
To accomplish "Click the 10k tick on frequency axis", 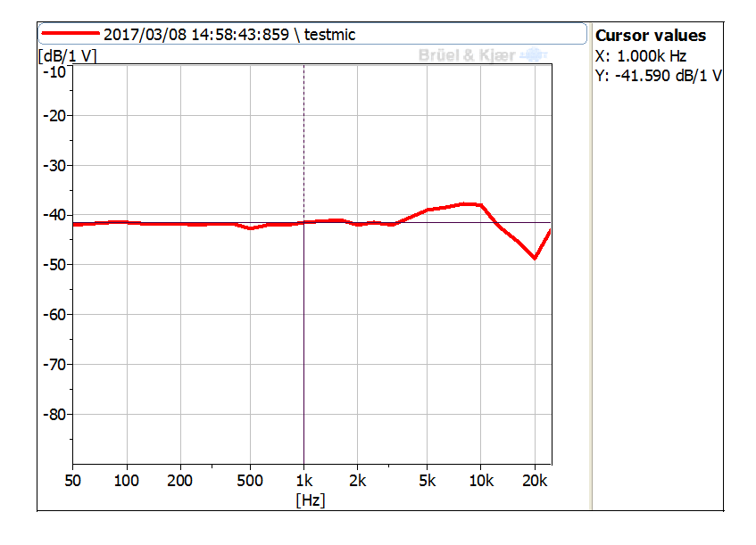I will click(481, 480).
